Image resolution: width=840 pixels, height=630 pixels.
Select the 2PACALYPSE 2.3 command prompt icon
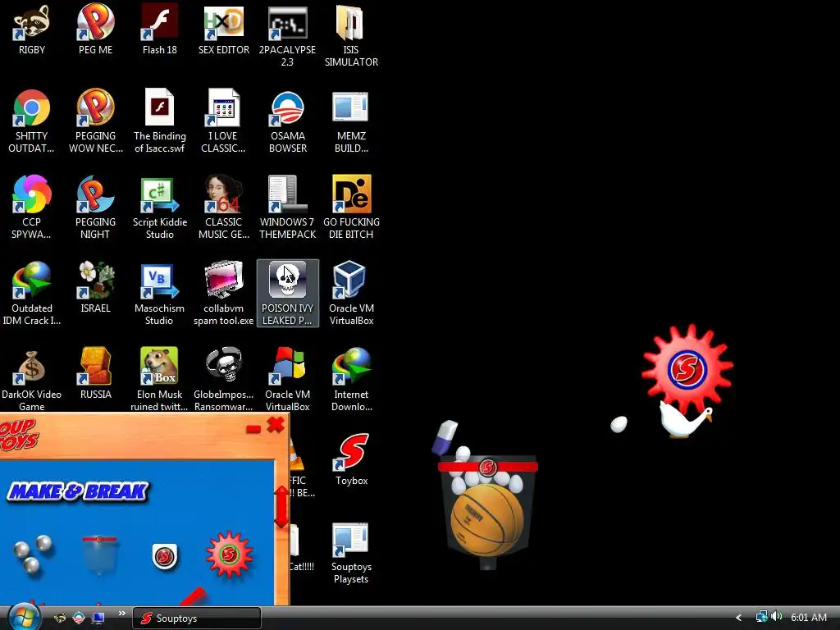pyautogui.click(x=287, y=35)
